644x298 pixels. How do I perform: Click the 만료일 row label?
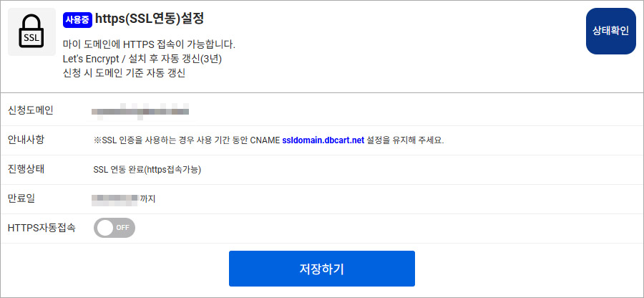(21, 198)
